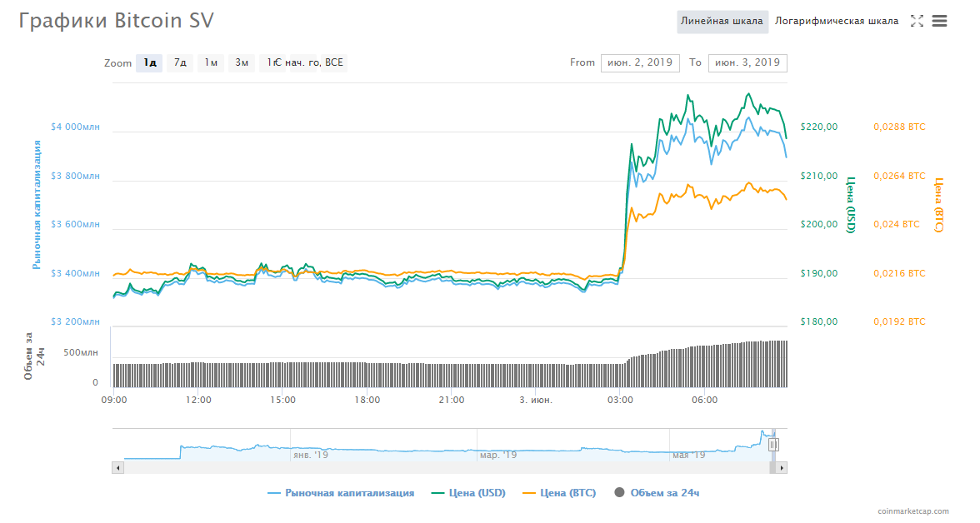Click the 09:00 time axis label

tap(113, 400)
